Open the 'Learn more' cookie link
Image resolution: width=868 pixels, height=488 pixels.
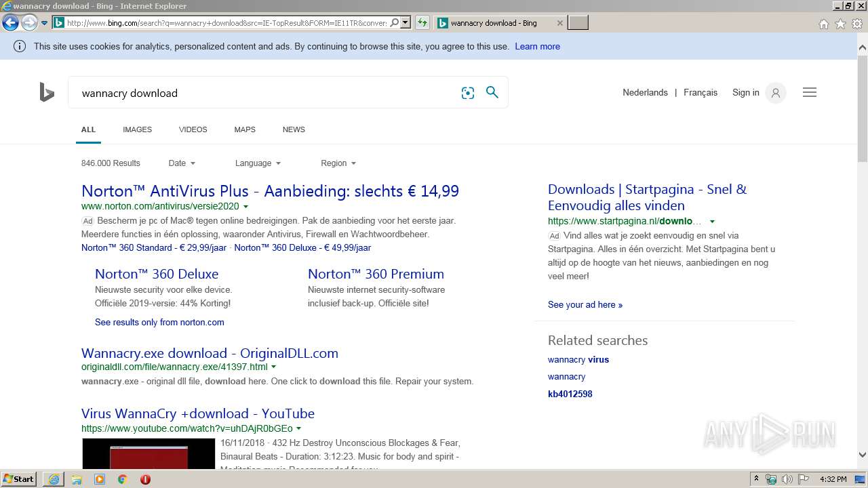pos(537,47)
